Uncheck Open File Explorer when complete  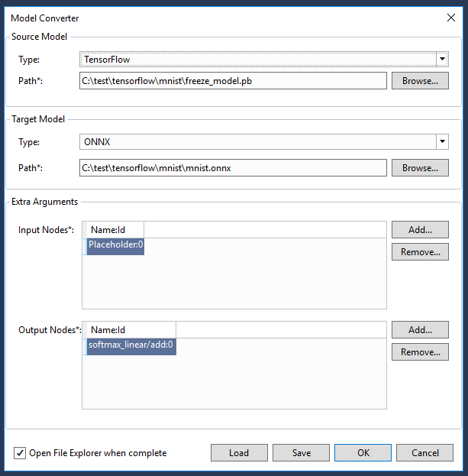(x=20, y=453)
